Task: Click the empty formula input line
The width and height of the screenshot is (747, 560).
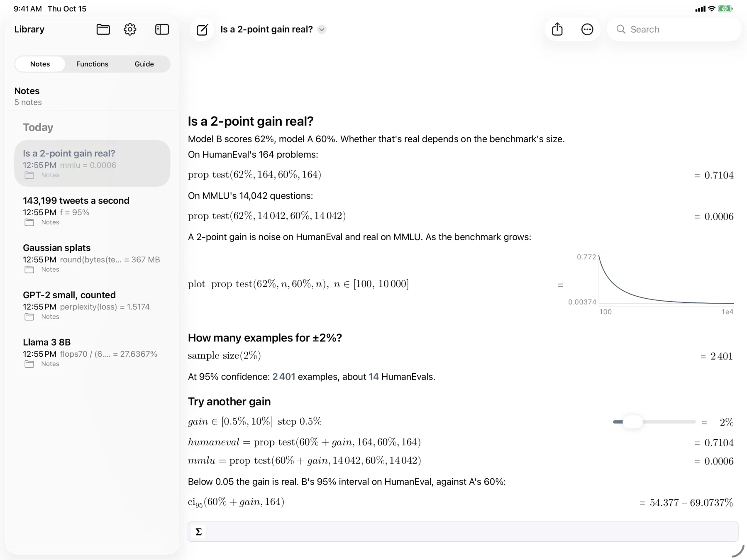Action: tap(463, 532)
